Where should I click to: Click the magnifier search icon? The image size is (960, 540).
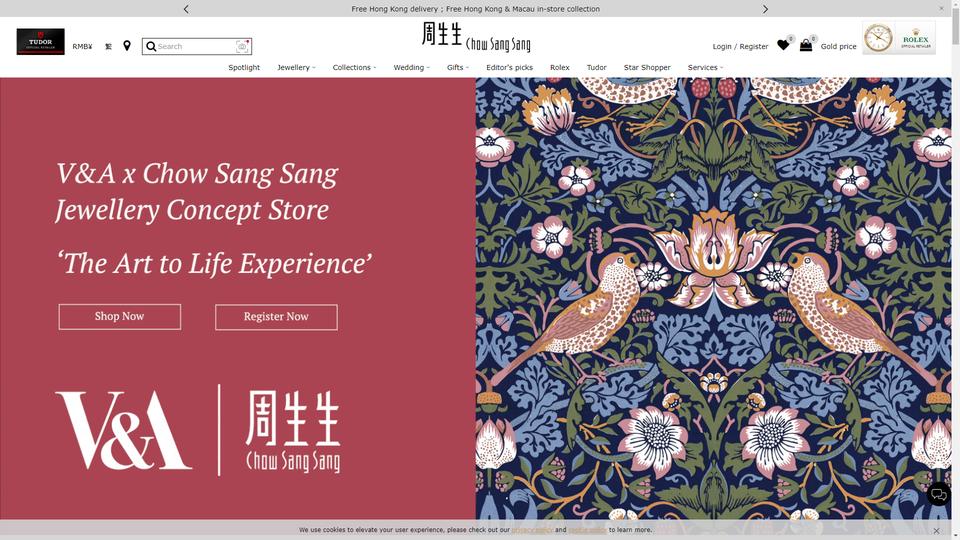click(151, 47)
